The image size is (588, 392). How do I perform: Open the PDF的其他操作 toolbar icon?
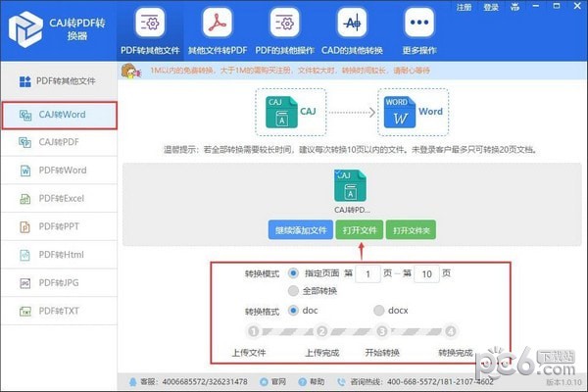click(284, 24)
